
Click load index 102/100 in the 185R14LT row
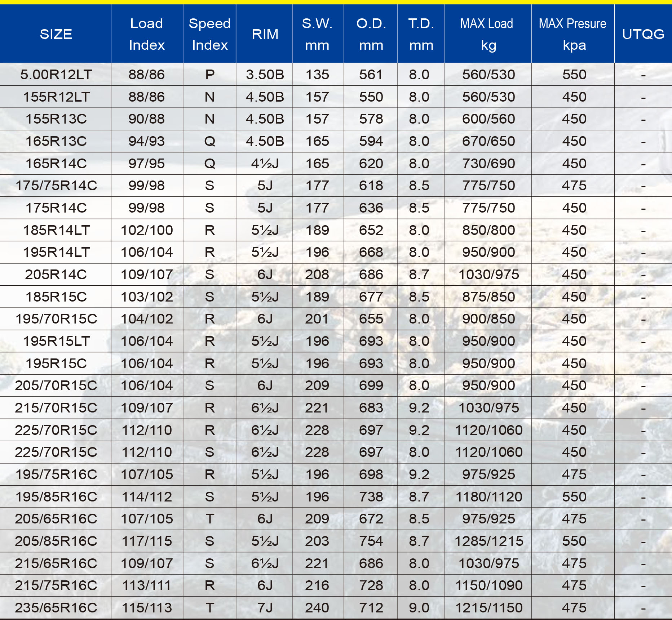[147, 230]
